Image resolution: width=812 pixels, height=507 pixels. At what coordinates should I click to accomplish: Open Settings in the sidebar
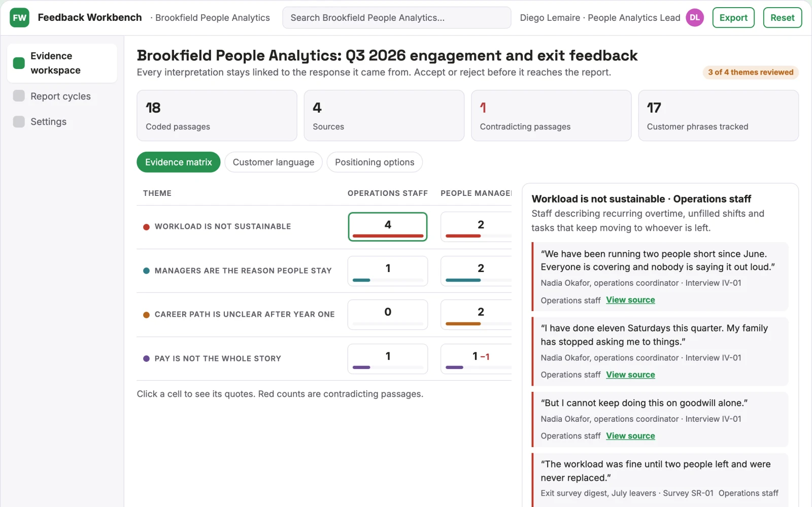click(x=62, y=122)
